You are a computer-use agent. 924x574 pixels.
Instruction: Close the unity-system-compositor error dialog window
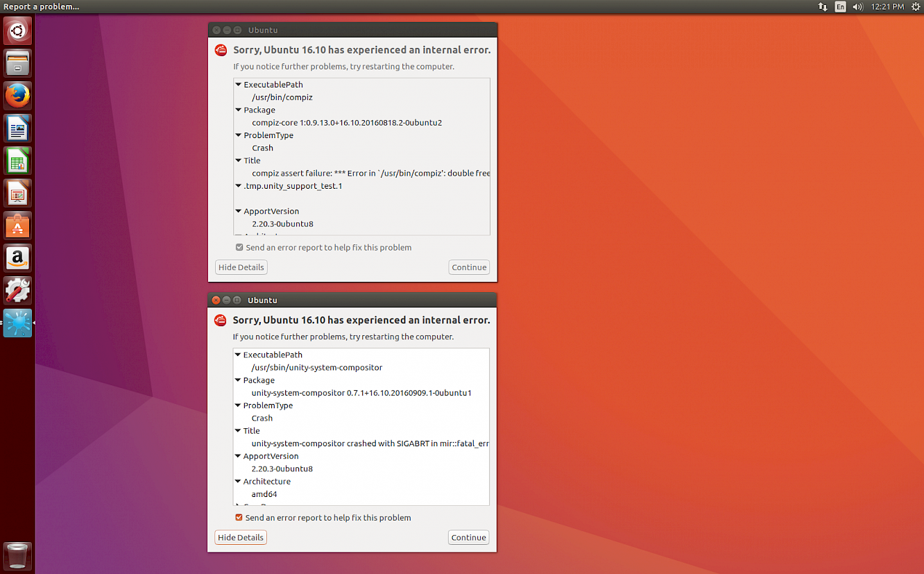(x=216, y=300)
